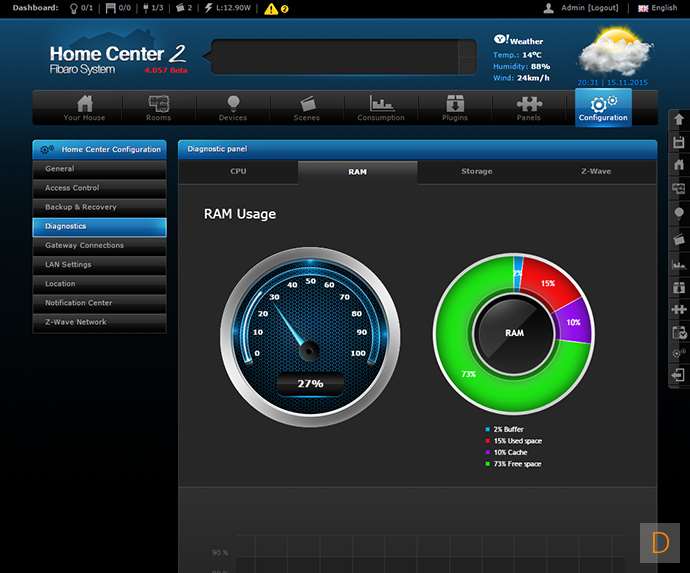Open Panels with the puzzle icon
The image size is (690, 573).
[x=529, y=107]
